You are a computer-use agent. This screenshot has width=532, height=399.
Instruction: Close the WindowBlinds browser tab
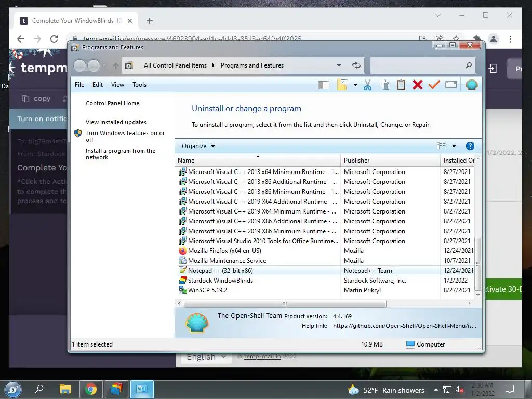pos(129,21)
